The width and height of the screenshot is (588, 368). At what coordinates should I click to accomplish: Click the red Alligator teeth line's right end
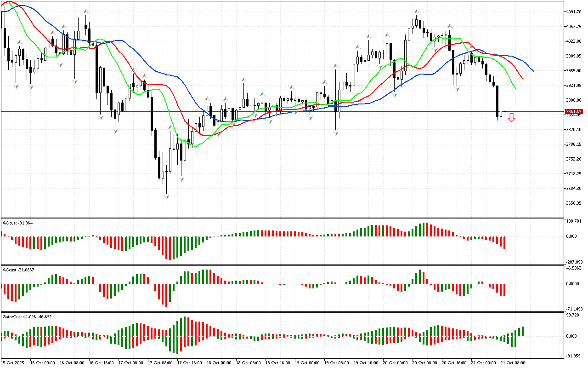tap(522, 78)
